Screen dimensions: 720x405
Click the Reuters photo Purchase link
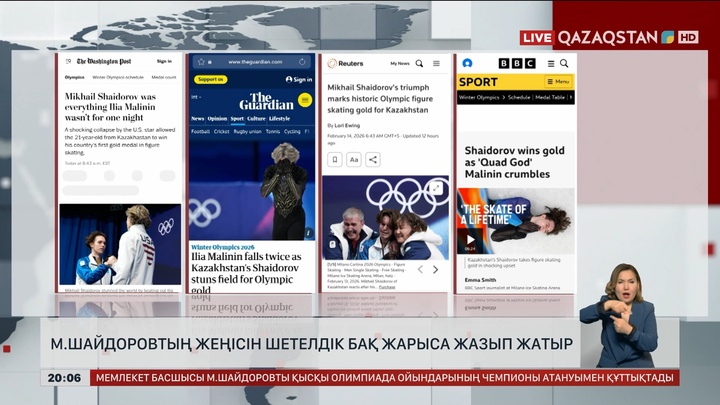[x=387, y=287]
